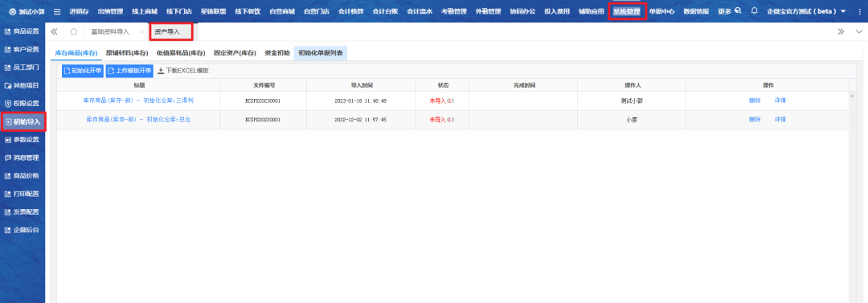
Task: Open 企微后台 in the sidebar
Action: pyautogui.click(x=23, y=230)
